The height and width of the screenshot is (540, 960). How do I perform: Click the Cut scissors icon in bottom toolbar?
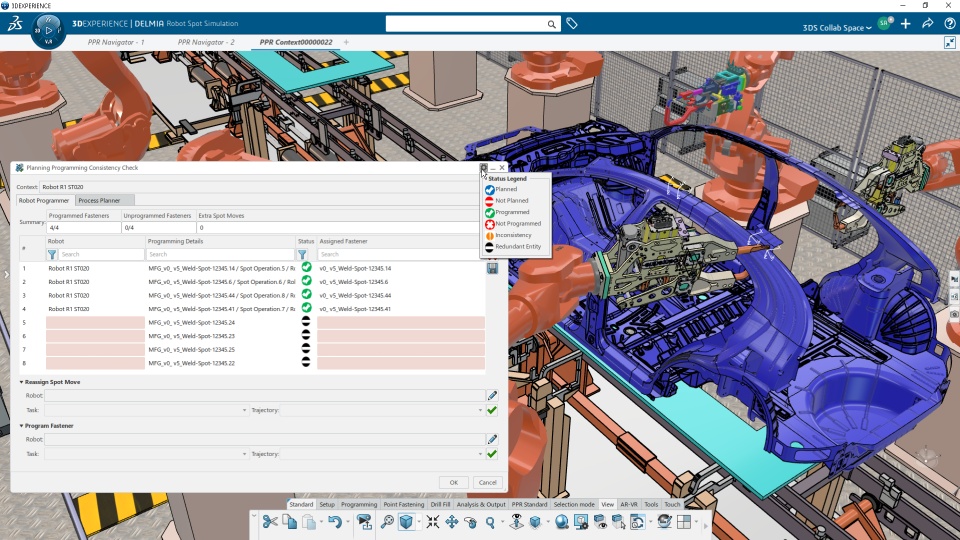269,522
